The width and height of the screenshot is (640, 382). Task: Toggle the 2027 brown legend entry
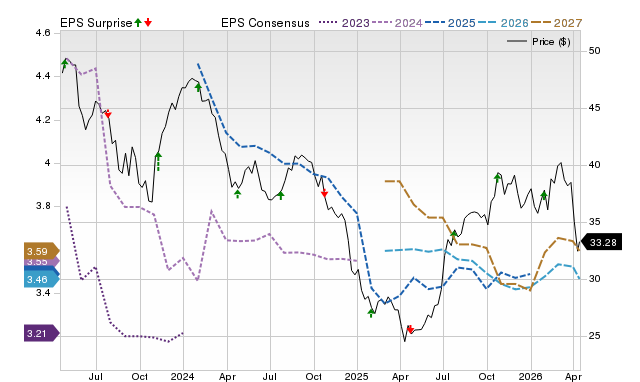tap(556, 23)
